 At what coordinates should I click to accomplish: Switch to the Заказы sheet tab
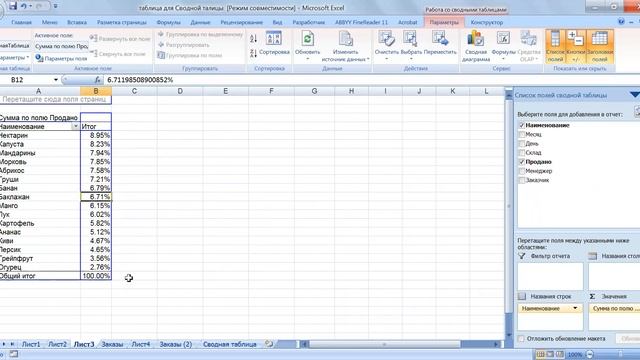coord(112,344)
